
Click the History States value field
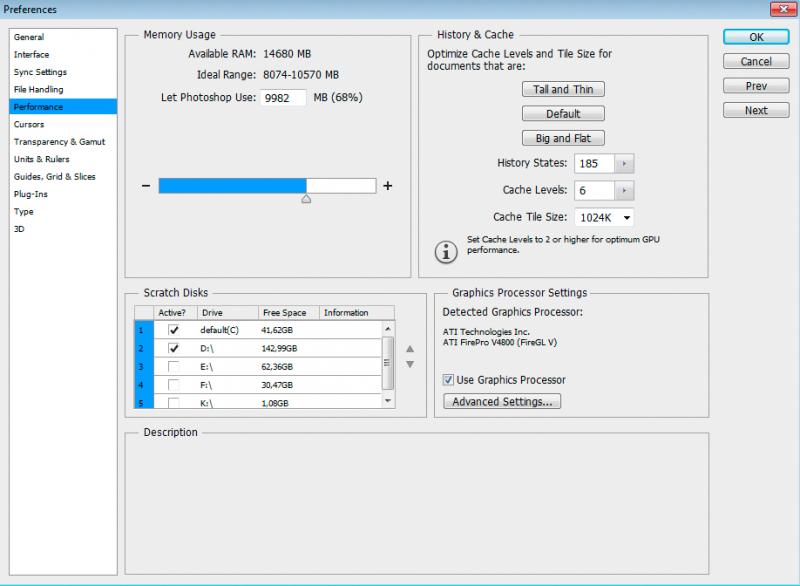594,164
